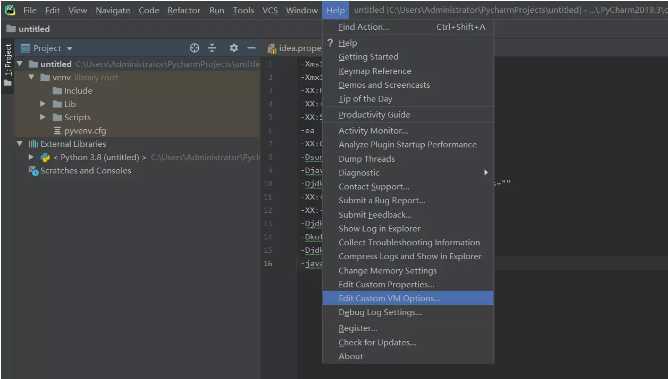This screenshot has width=668, height=379.
Task: Open the VCS menu
Action: (x=270, y=10)
